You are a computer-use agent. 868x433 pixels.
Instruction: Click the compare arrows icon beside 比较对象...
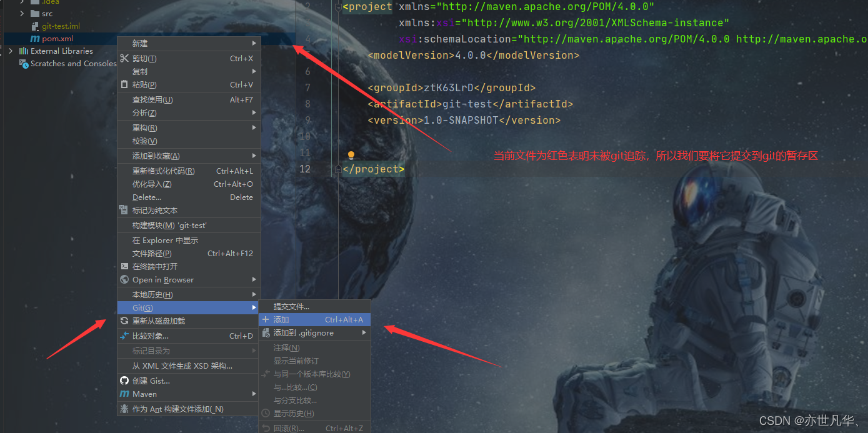point(124,336)
